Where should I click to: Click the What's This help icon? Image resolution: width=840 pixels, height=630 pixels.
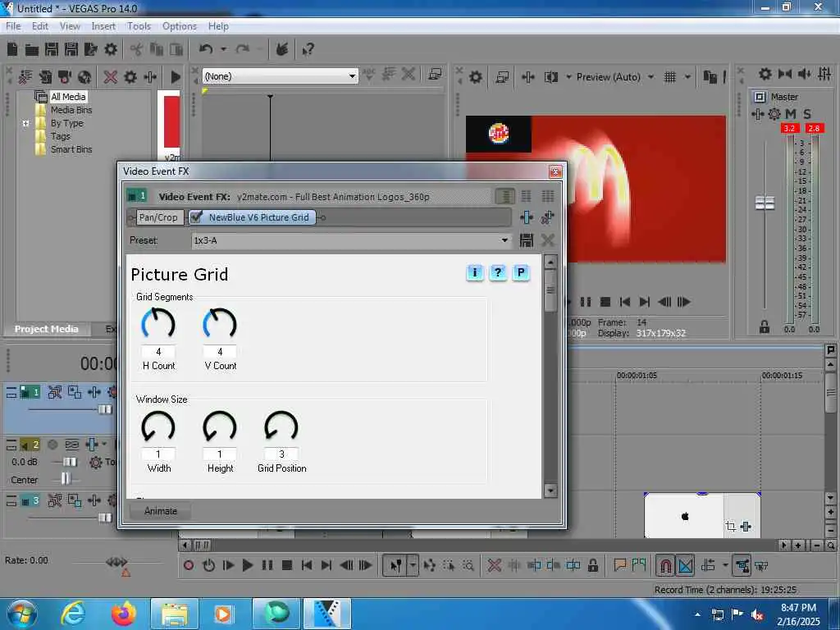(x=308, y=50)
